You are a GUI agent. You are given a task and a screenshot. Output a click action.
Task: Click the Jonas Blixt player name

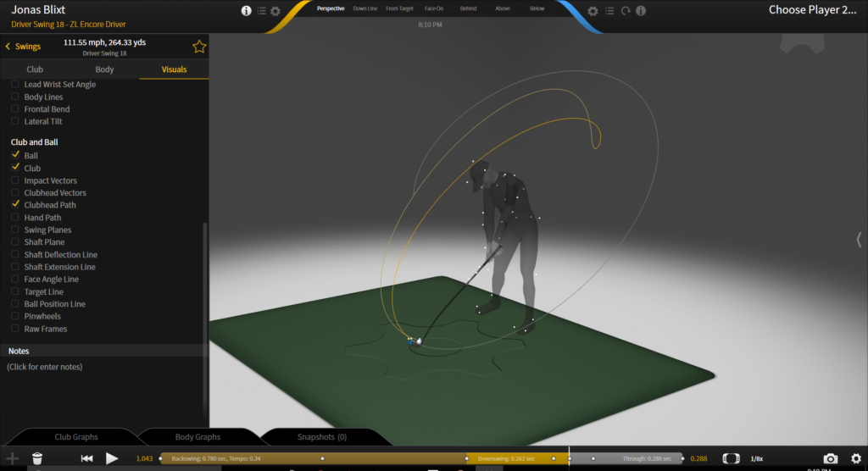coord(38,9)
